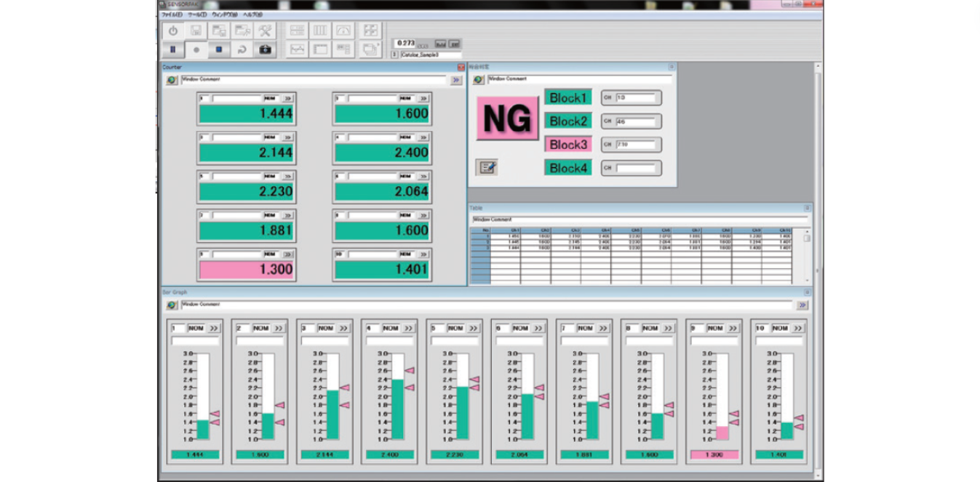
Task: Toggle the Block4 judgment indicator
Action: coord(567,168)
